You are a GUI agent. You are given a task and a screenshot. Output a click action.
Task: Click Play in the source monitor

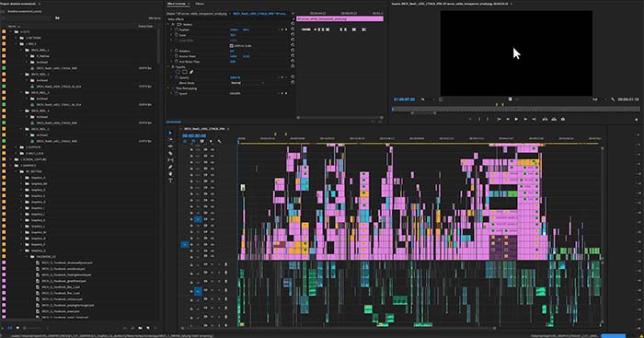(x=516, y=119)
